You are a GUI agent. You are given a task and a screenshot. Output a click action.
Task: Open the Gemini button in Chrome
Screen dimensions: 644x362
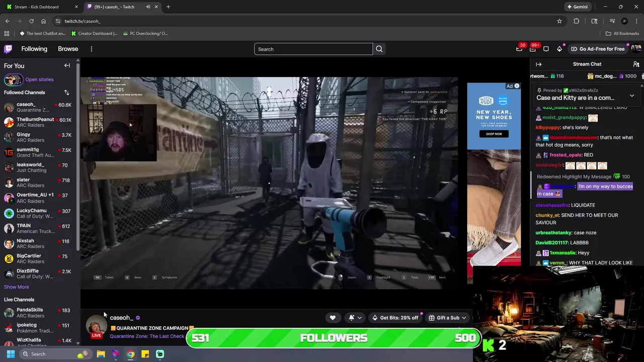click(x=577, y=7)
